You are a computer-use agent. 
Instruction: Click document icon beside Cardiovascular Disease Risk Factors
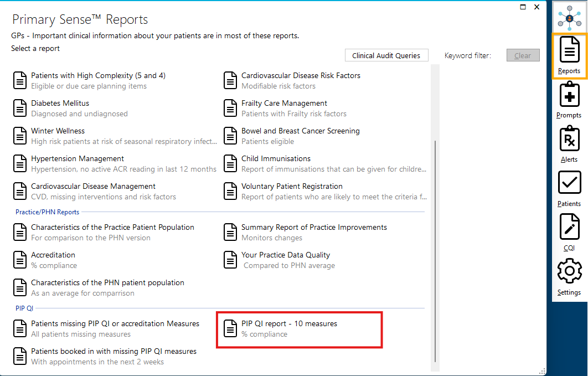coord(230,81)
